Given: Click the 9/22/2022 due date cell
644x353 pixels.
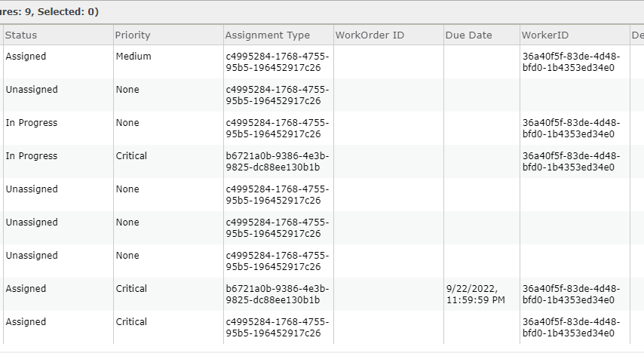Looking at the screenshot, I should pyautogui.click(x=481, y=294).
